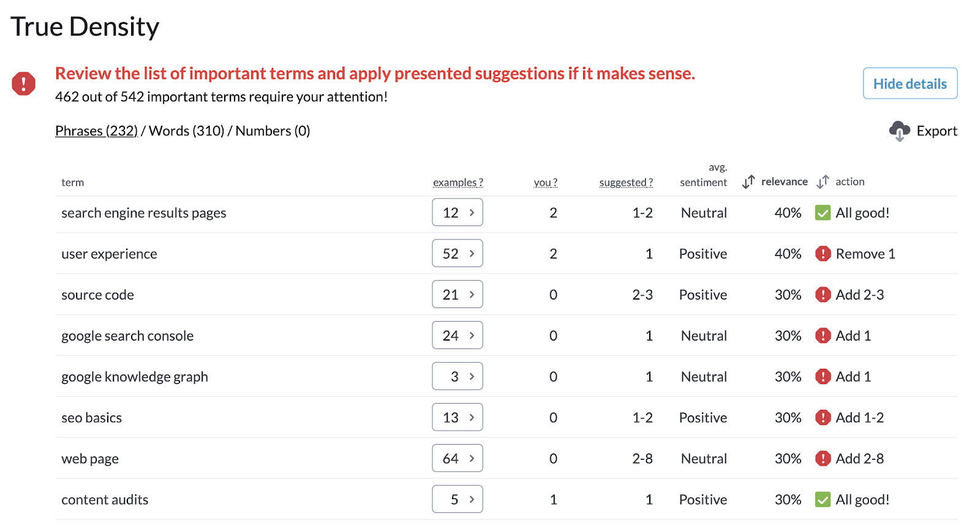Click warning icon beside Add 2-8 for web page
Viewport: 980px width, 525px height.
[x=823, y=458]
